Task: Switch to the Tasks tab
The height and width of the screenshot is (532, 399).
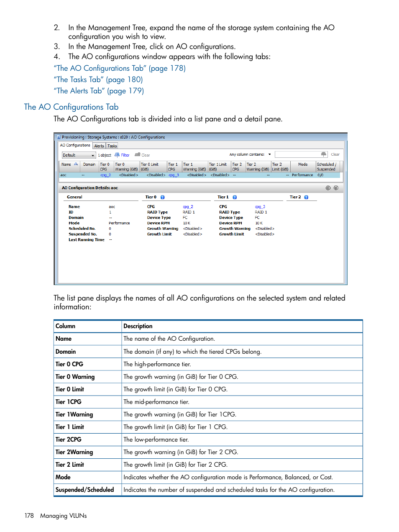Action: coord(112,146)
